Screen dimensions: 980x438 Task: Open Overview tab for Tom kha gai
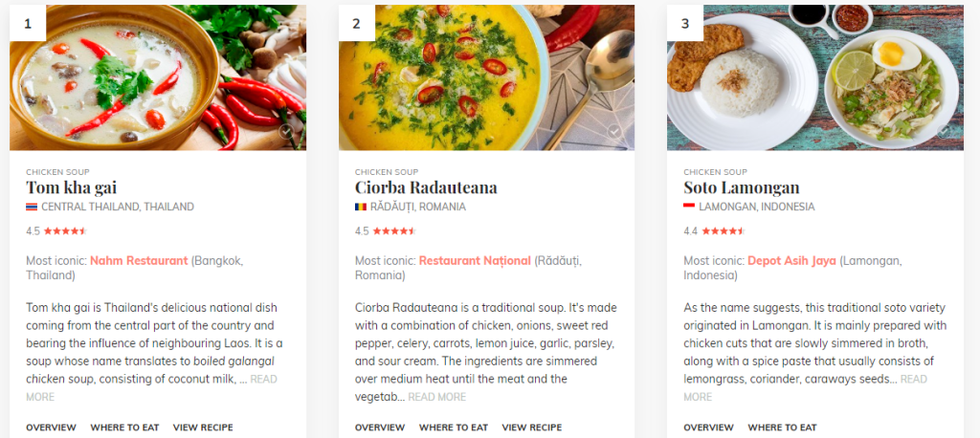point(51,427)
